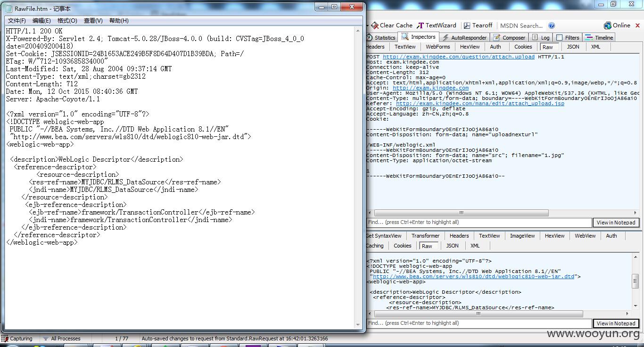Open the AutoResponder tab
Screen dimensions: 644x347
point(464,38)
